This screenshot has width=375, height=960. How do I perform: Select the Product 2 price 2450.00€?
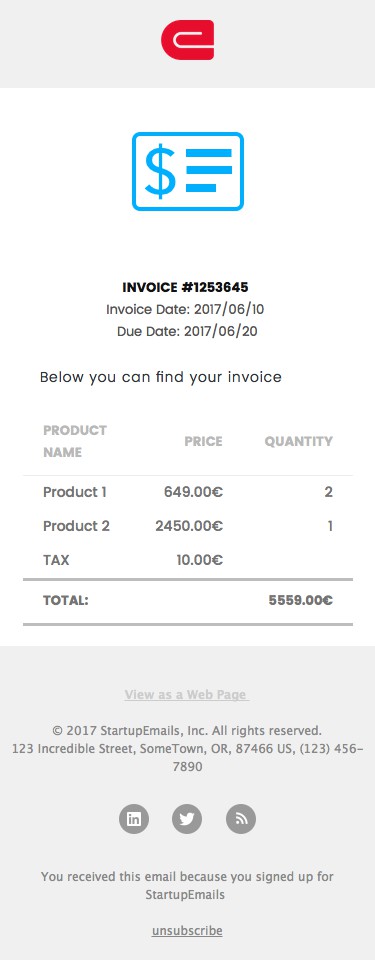[189, 526]
